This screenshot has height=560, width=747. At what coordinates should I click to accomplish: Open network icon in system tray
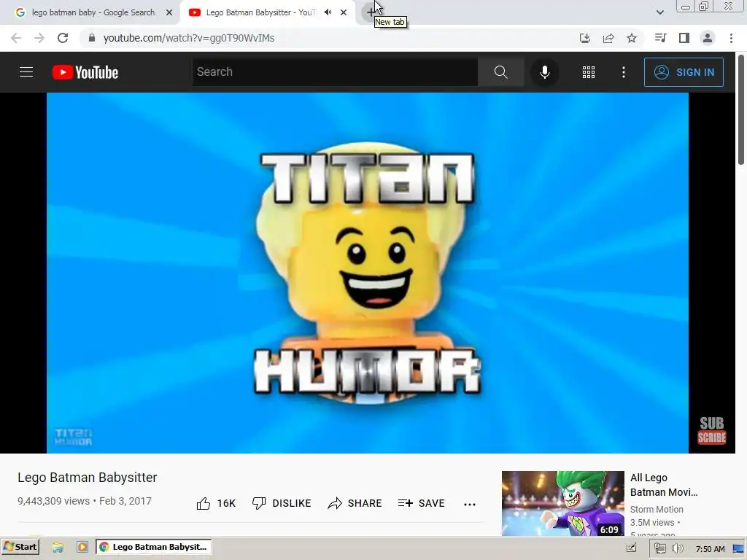click(x=659, y=548)
